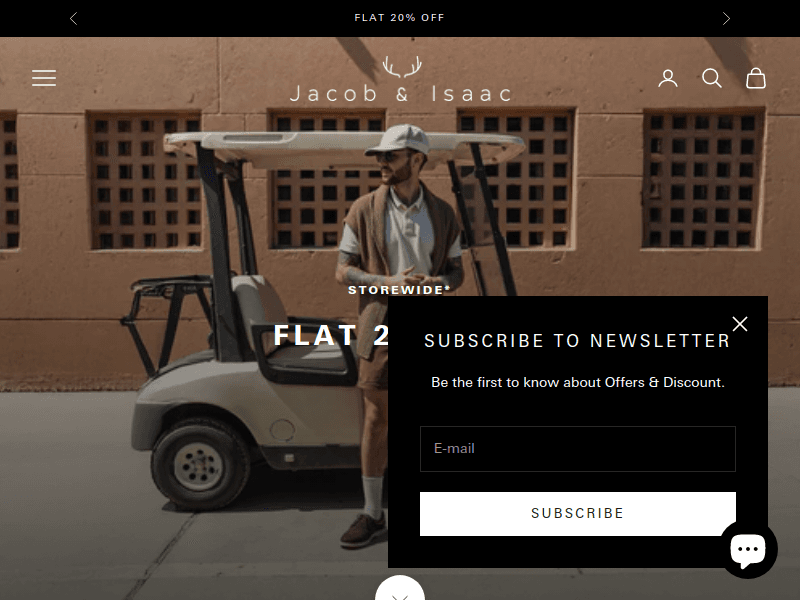Screen dimensions: 800x600
Task: Show next announcement with right arrow
Action: click(726, 18)
